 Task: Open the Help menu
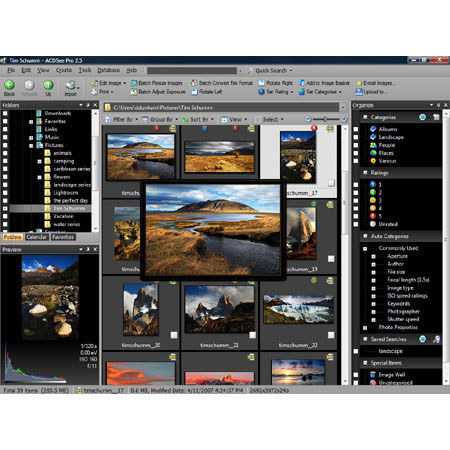click(x=132, y=70)
